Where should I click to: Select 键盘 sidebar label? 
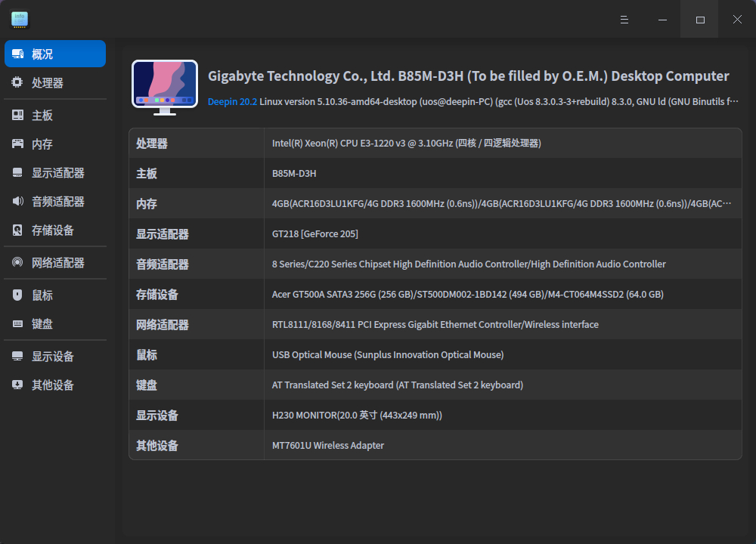click(42, 324)
